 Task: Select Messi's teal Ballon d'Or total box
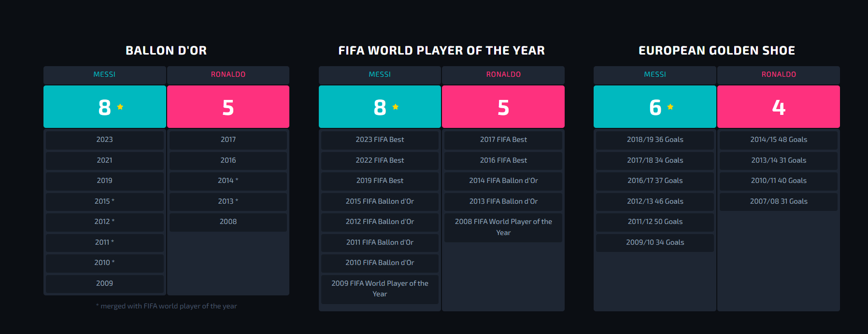click(x=105, y=107)
